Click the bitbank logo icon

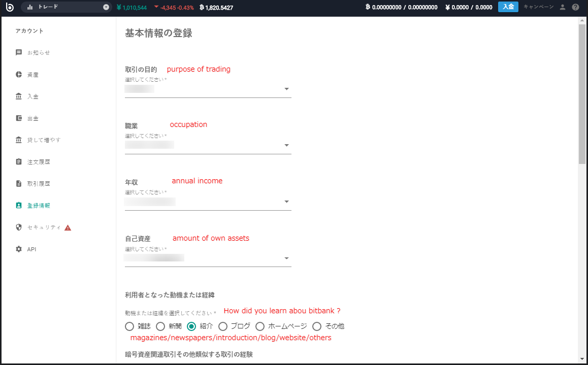(x=10, y=7)
